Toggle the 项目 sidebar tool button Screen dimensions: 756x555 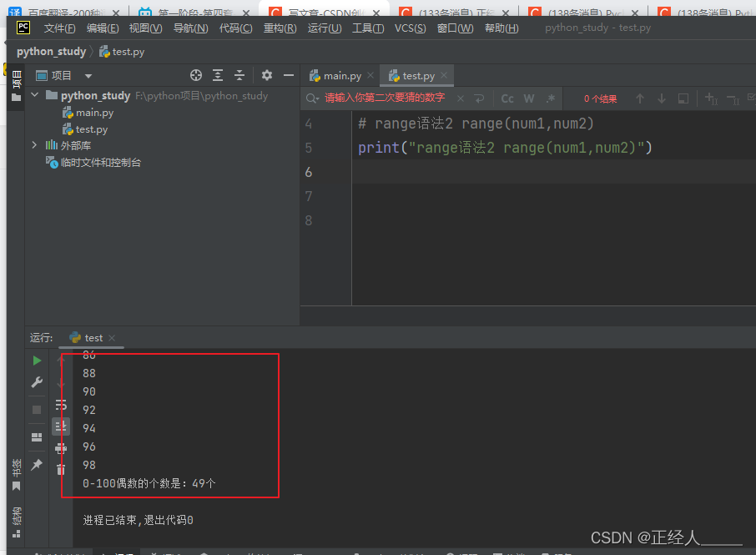click(x=17, y=86)
